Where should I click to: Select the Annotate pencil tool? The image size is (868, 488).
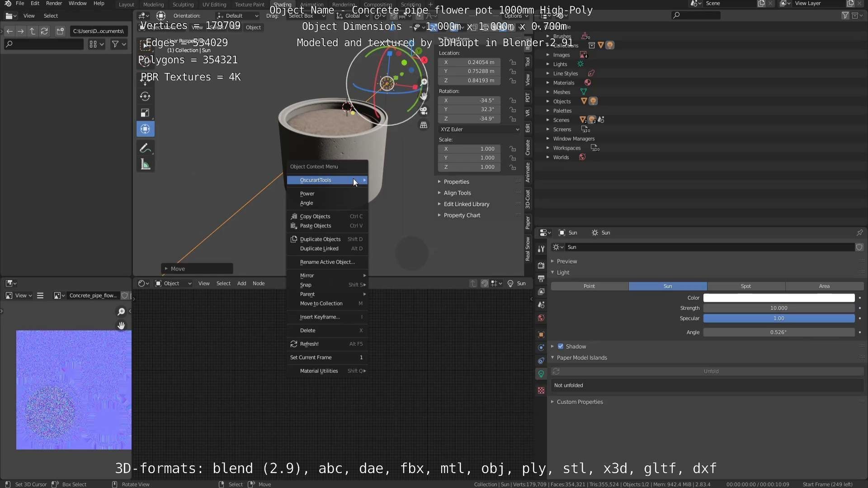(x=145, y=148)
